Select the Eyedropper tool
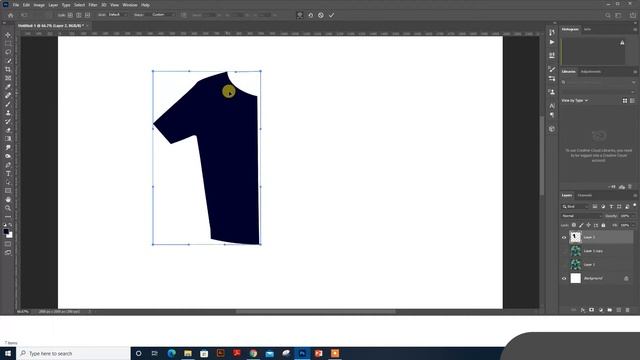 [x=8, y=87]
